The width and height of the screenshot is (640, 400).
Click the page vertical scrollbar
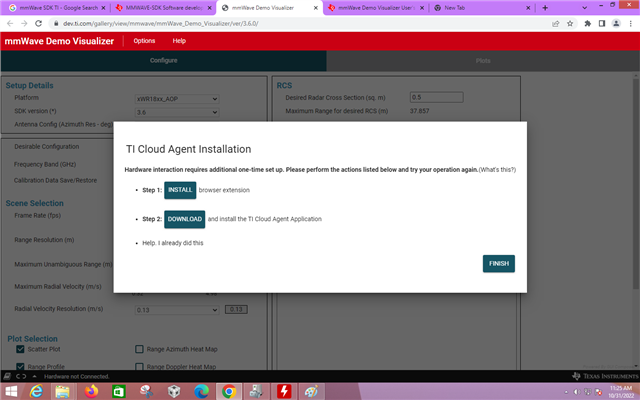(636, 184)
